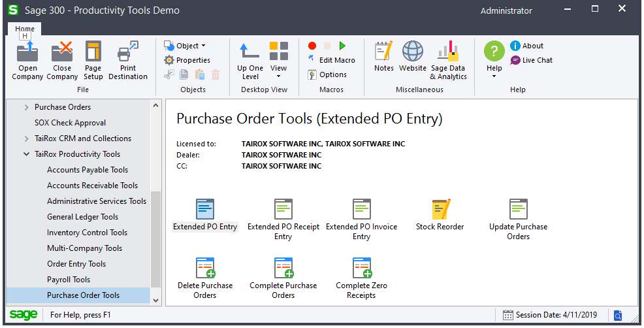Open Delete Purchase Orders
This screenshot has width=644, height=328.
coord(205,278)
